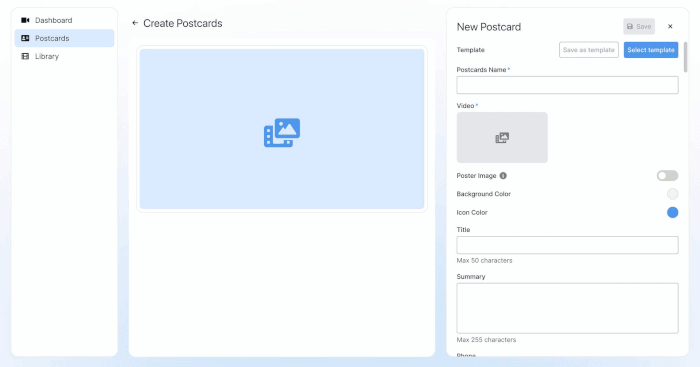
Task: Open the blue Icon Color swatch
Action: coord(672,213)
